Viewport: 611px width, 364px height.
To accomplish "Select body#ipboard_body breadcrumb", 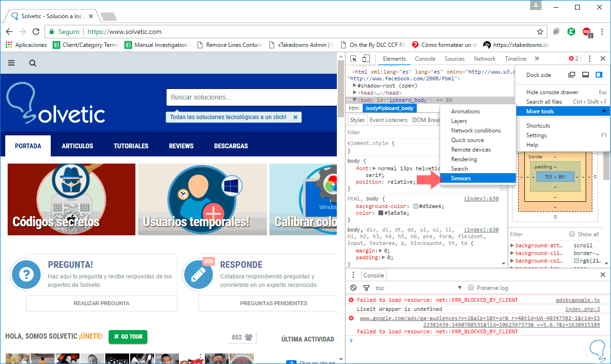I will pos(389,108).
